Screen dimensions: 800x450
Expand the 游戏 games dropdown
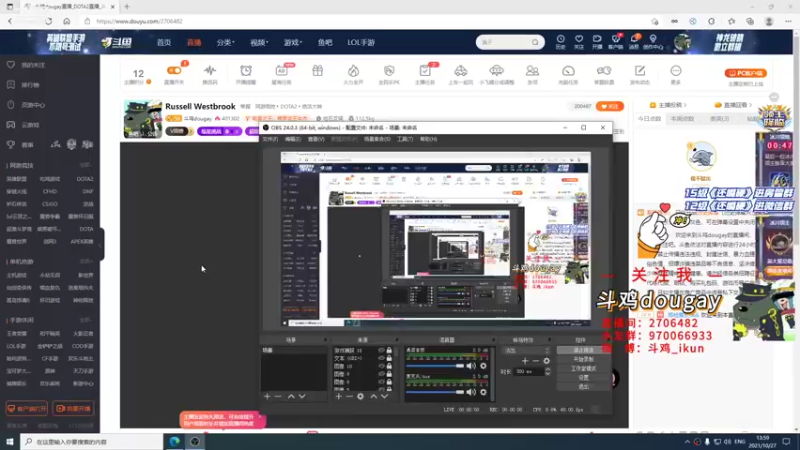pyautogui.click(x=293, y=42)
